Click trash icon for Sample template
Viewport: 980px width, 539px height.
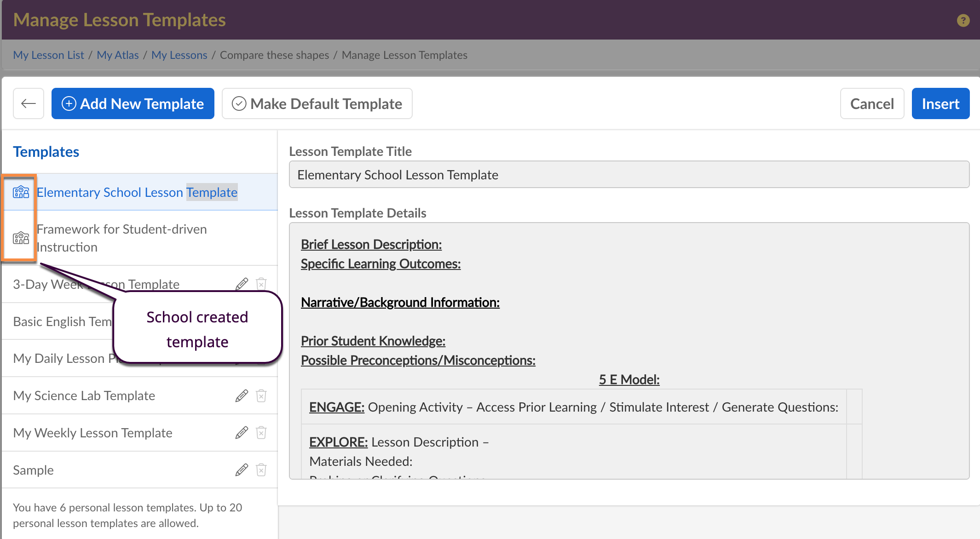pyautogui.click(x=261, y=470)
